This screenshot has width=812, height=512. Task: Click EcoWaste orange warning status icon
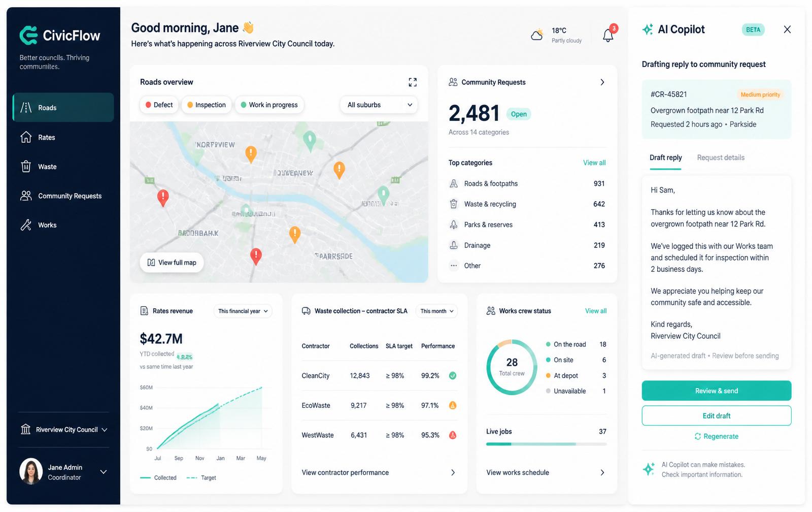point(453,405)
